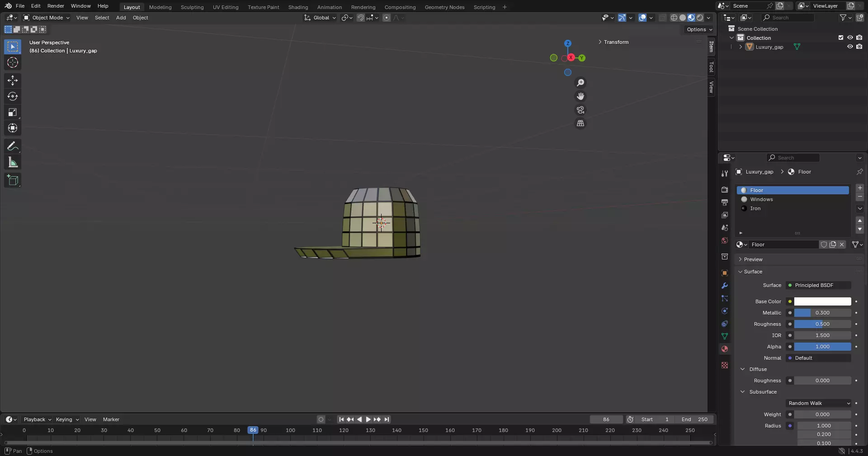The width and height of the screenshot is (868, 456).
Task: Open the Render properties tab icon
Action: [725, 190]
